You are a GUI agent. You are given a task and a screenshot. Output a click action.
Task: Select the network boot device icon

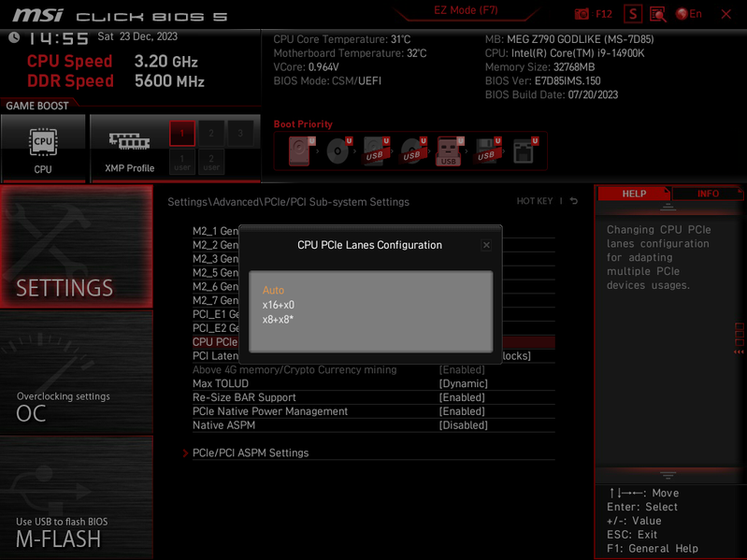(x=525, y=151)
